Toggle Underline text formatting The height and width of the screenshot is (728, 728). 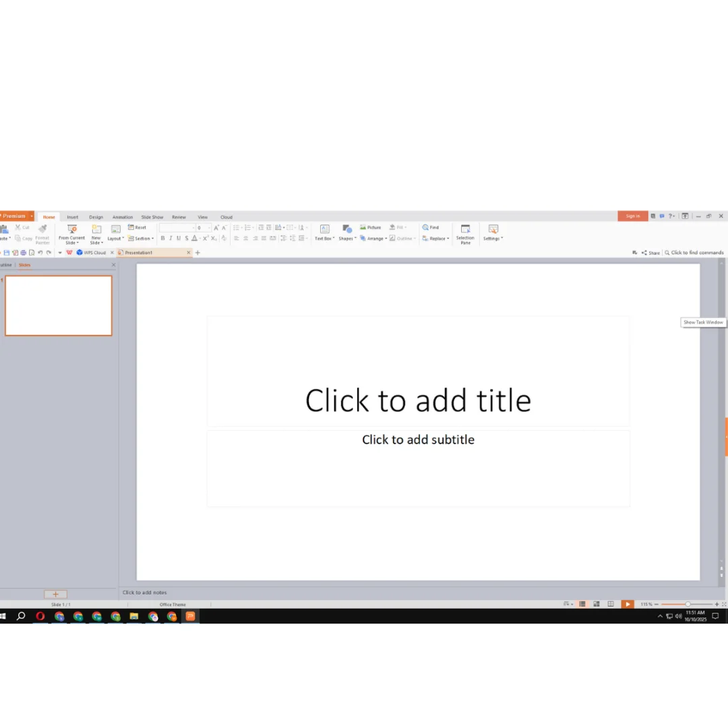coord(179,239)
